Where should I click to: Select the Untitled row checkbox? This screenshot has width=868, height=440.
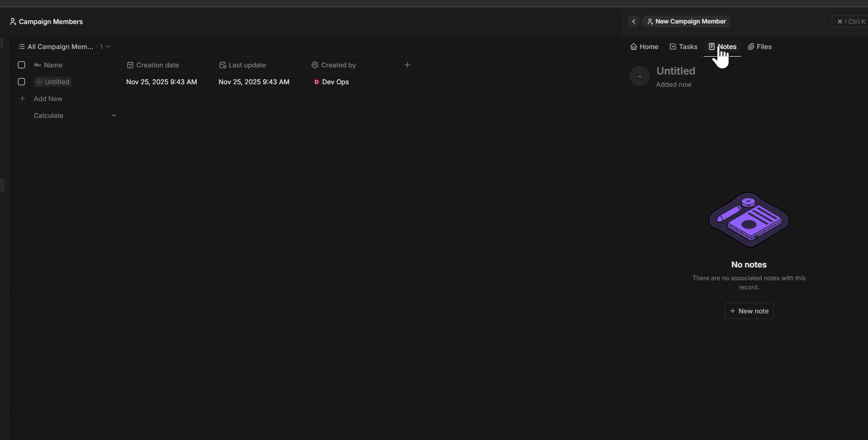click(21, 82)
